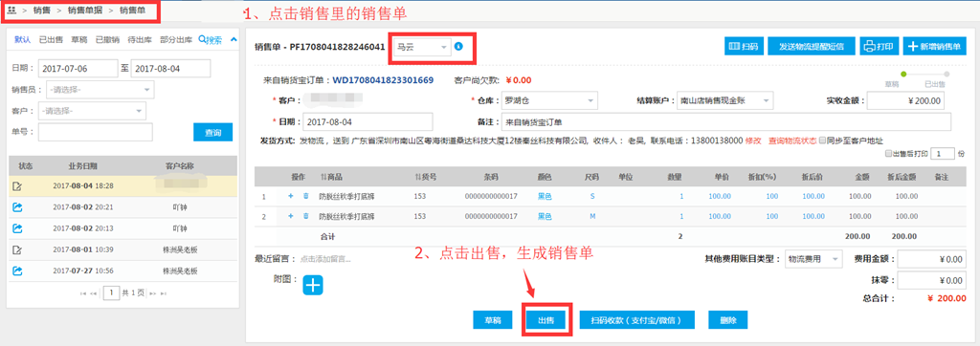
Task: Click 销售 in the breadcrumb
Action: (42, 11)
